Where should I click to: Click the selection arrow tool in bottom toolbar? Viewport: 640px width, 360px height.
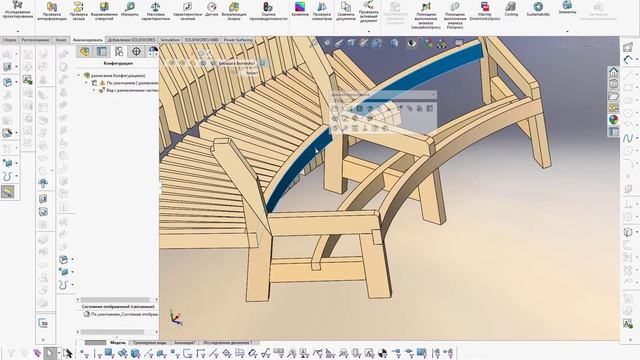[x=50, y=353]
